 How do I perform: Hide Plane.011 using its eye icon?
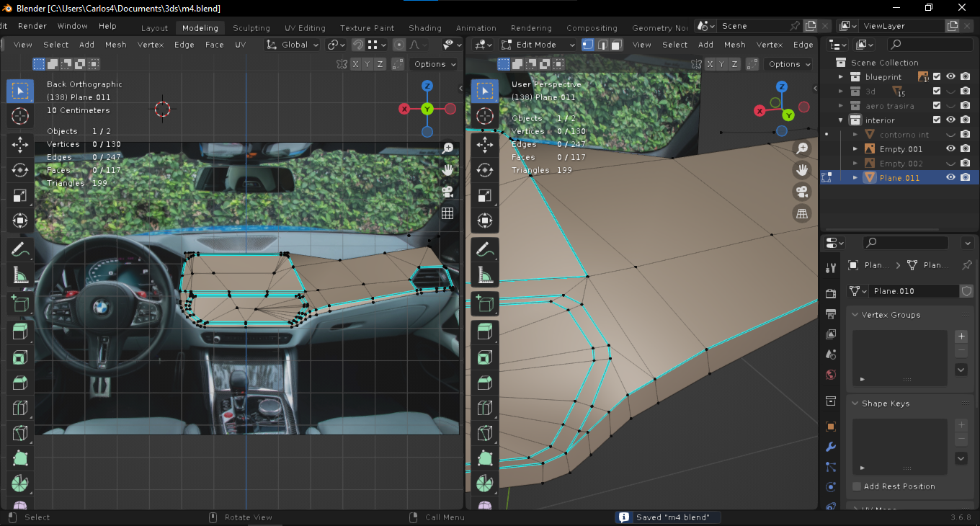point(950,177)
